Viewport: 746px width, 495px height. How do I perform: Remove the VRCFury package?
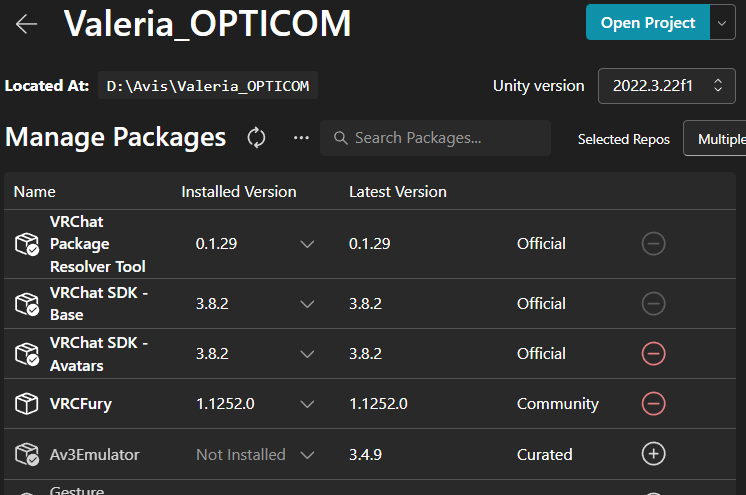point(653,404)
